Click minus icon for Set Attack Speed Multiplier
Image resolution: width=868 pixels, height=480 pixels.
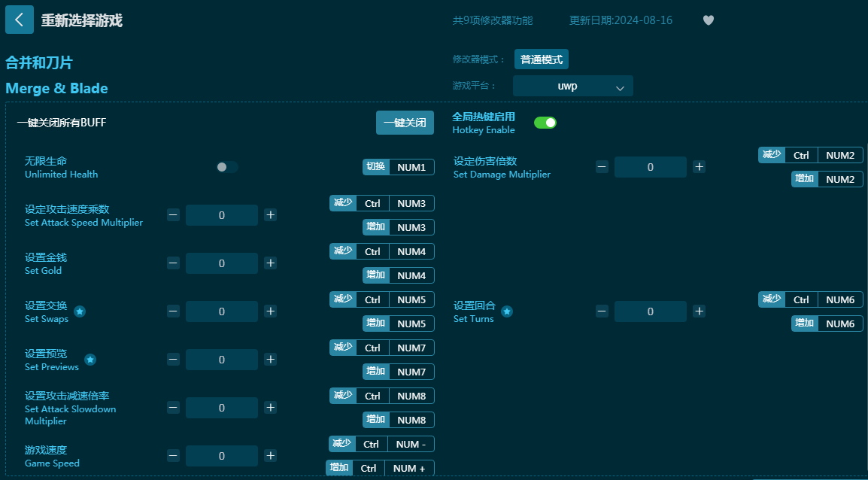coord(173,215)
